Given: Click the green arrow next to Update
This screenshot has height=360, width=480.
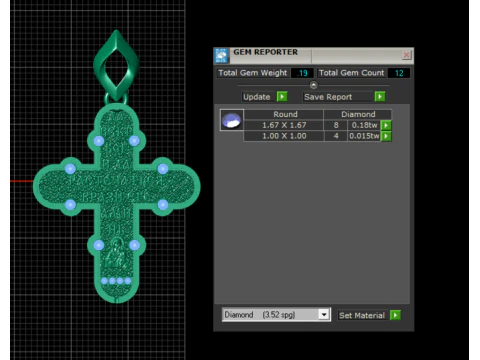Looking at the screenshot, I should (282, 97).
